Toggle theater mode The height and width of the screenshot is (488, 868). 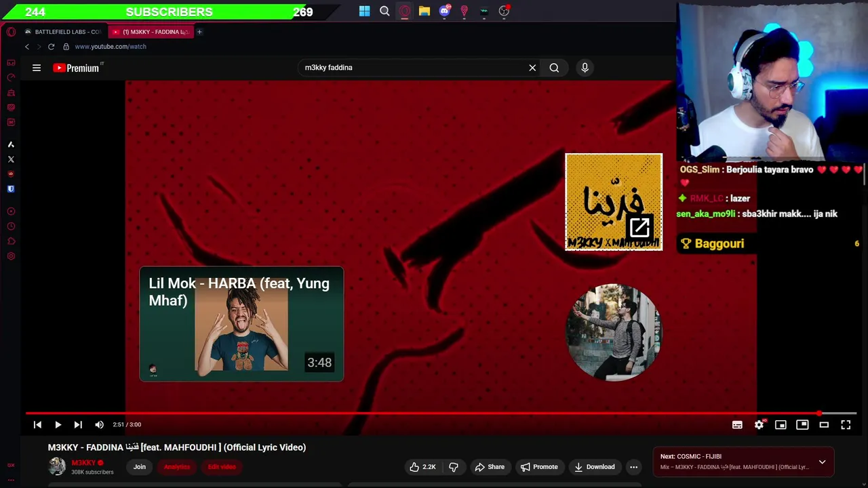[824, 425]
